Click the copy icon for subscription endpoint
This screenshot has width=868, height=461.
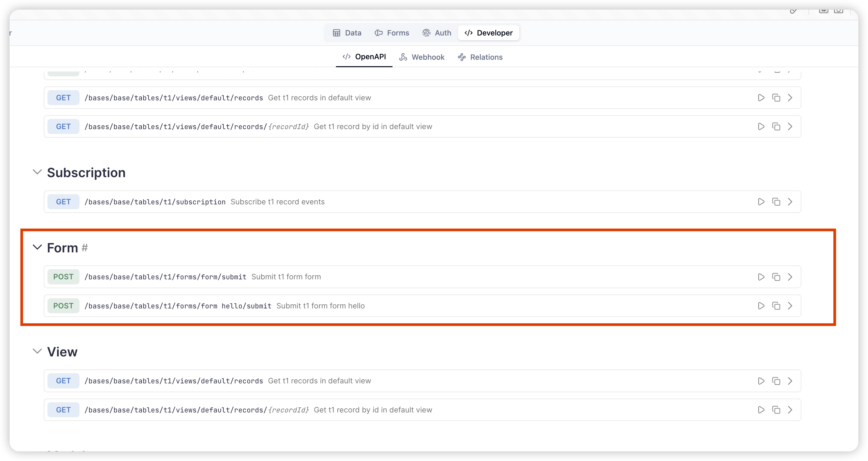click(x=776, y=201)
